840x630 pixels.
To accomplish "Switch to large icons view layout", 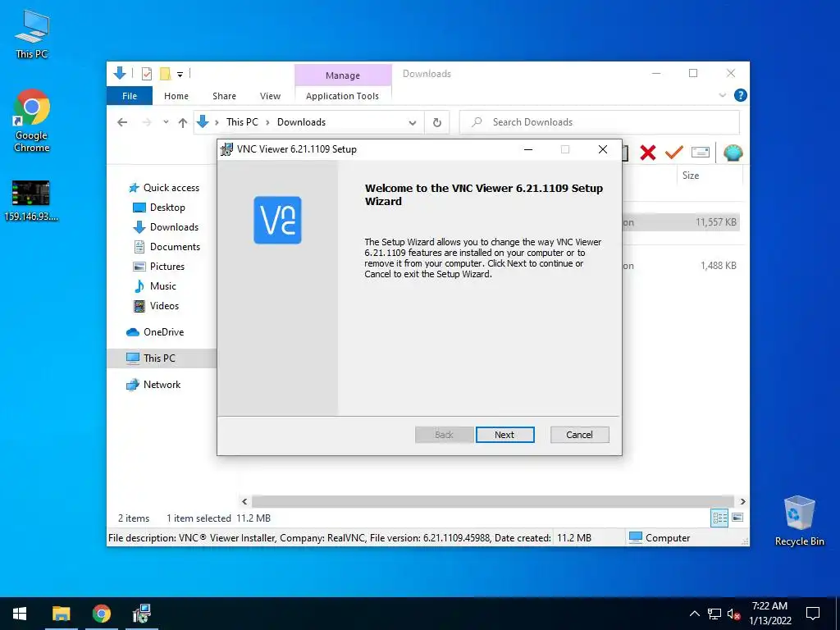I will pyautogui.click(x=737, y=518).
